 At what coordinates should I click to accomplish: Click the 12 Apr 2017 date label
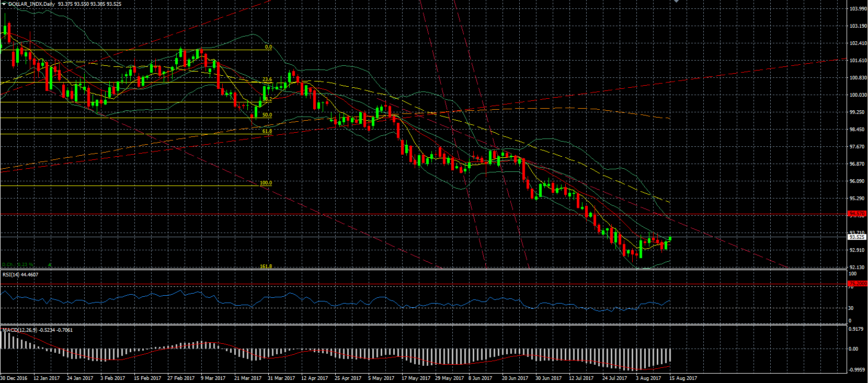314,378
